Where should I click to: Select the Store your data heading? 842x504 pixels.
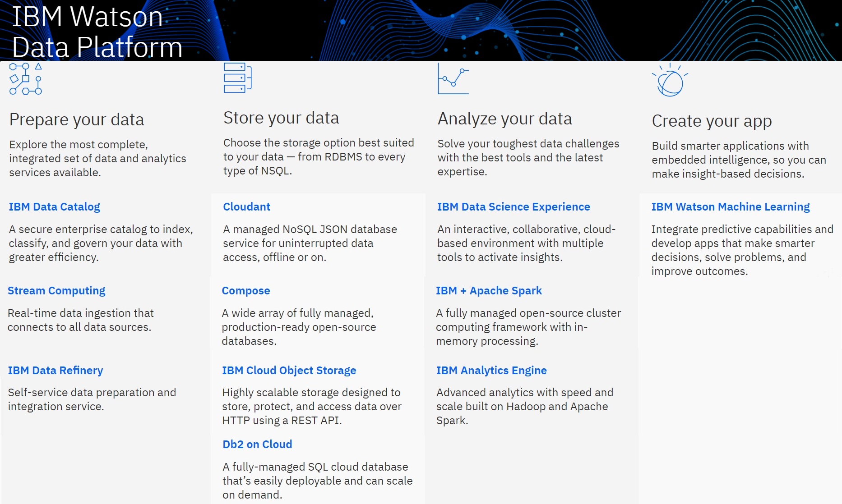pos(281,117)
